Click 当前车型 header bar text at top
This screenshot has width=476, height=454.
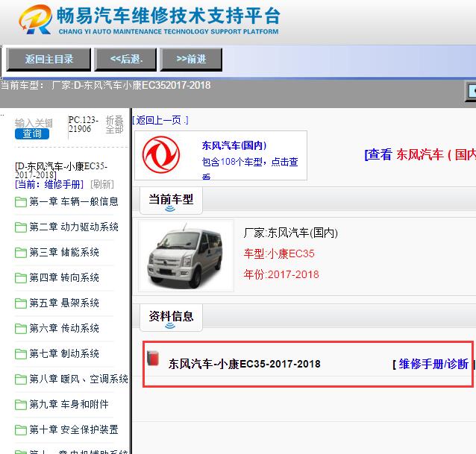point(105,85)
